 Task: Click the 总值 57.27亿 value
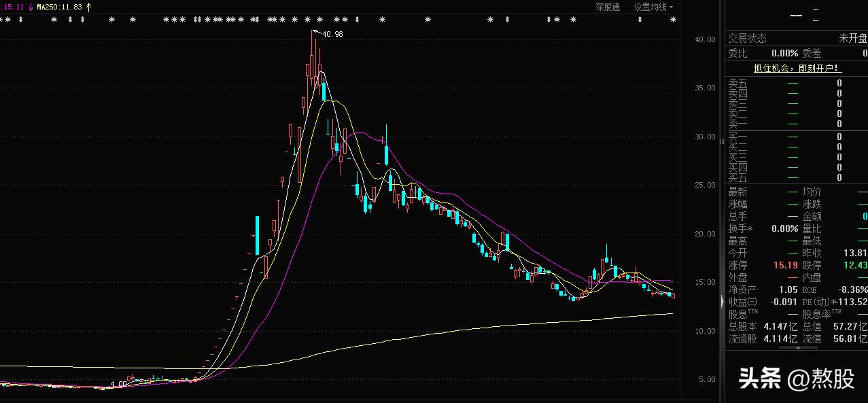(851, 326)
